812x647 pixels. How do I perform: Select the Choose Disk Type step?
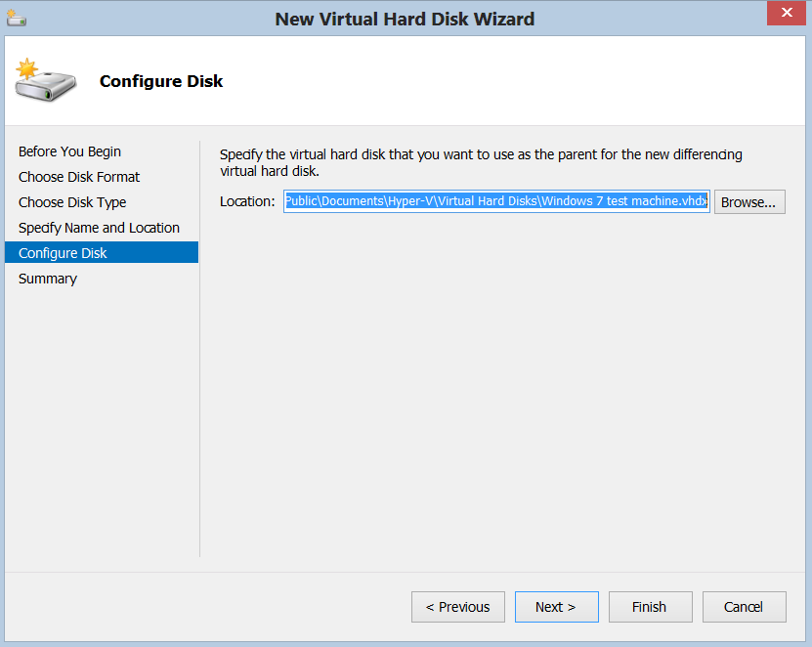pyautogui.click(x=72, y=202)
